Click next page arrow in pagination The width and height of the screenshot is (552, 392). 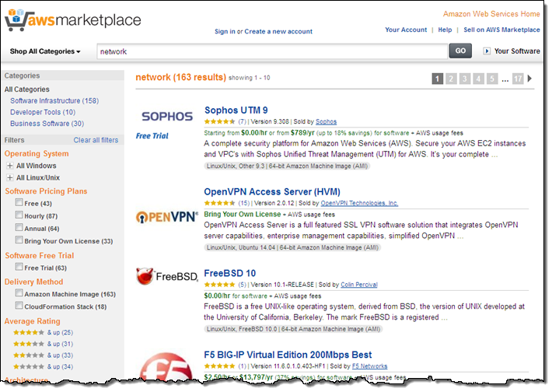point(530,78)
